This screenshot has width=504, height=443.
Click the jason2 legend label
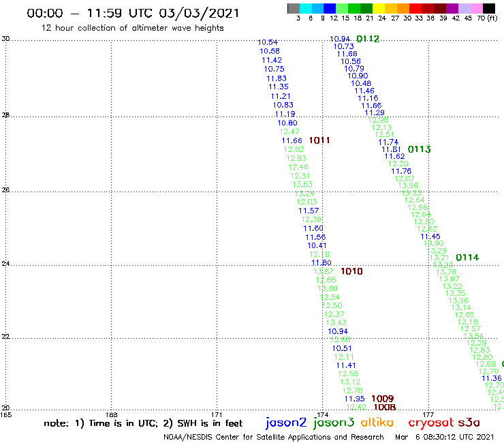coord(286,423)
